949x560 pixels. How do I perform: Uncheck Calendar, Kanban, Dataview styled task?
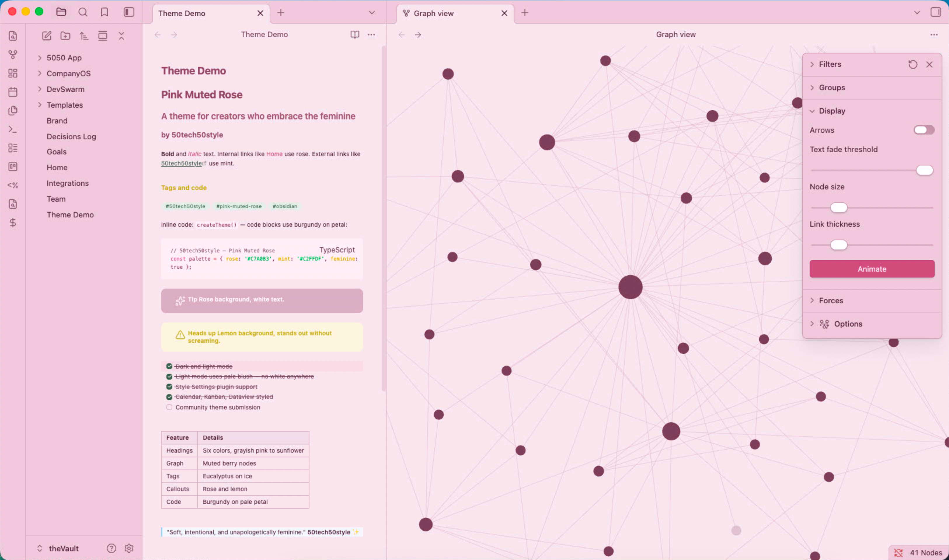point(169,397)
